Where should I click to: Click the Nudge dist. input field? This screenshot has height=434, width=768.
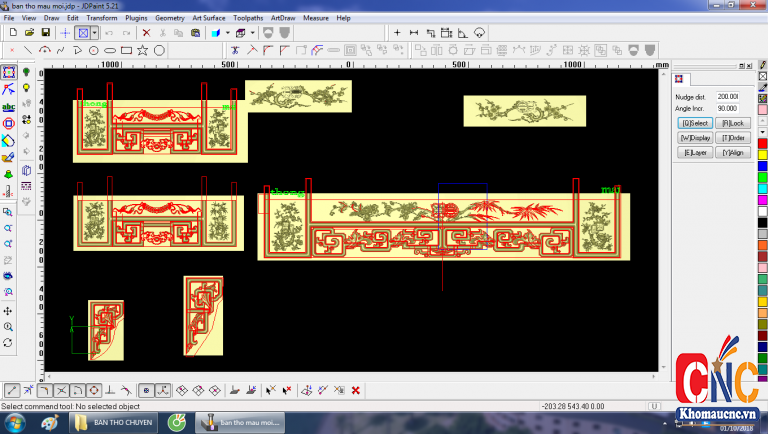(x=727, y=96)
